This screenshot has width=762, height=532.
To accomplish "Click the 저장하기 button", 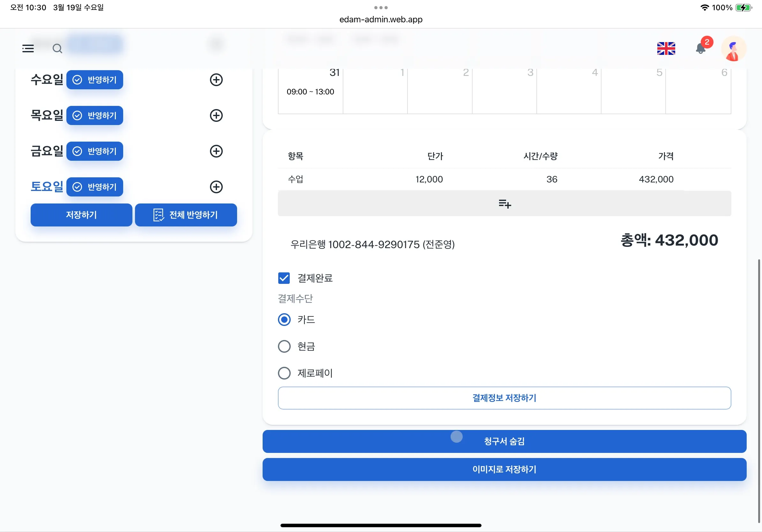I will [81, 215].
